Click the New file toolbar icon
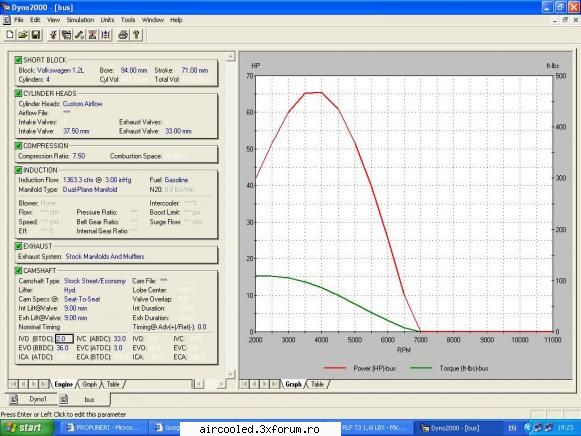581x436 pixels. click(x=10, y=35)
